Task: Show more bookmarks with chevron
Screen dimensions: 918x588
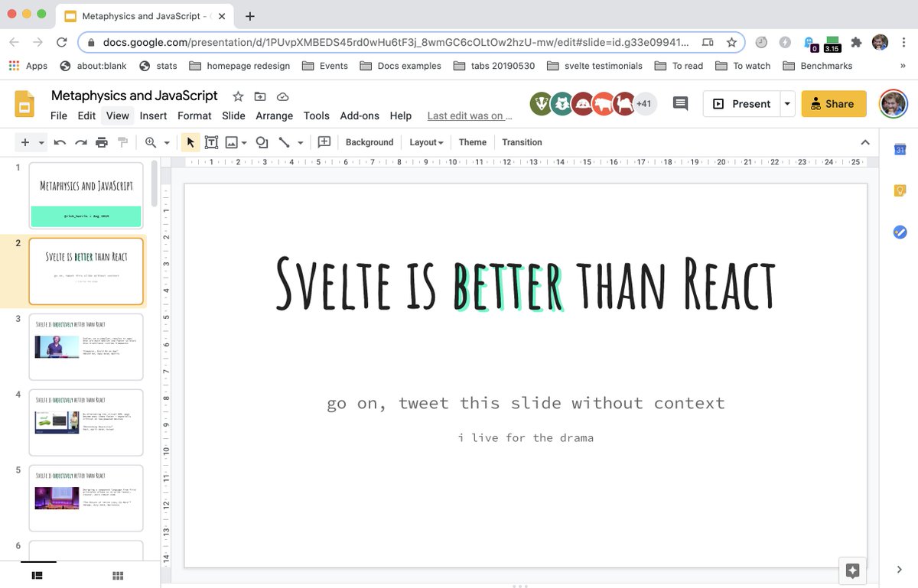Action: click(903, 66)
